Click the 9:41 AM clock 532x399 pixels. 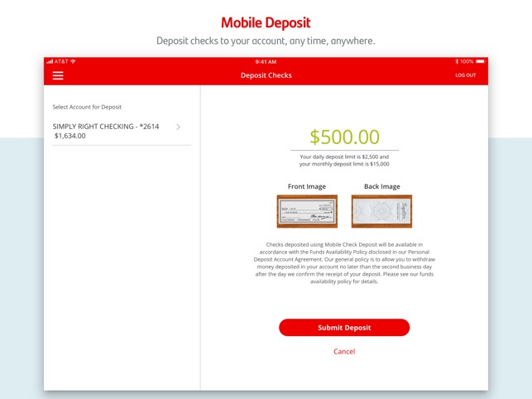(x=266, y=62)
